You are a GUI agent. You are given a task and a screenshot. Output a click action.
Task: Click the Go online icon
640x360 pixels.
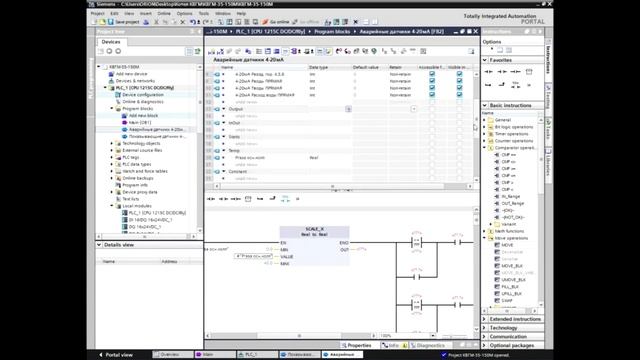(265, 22)
